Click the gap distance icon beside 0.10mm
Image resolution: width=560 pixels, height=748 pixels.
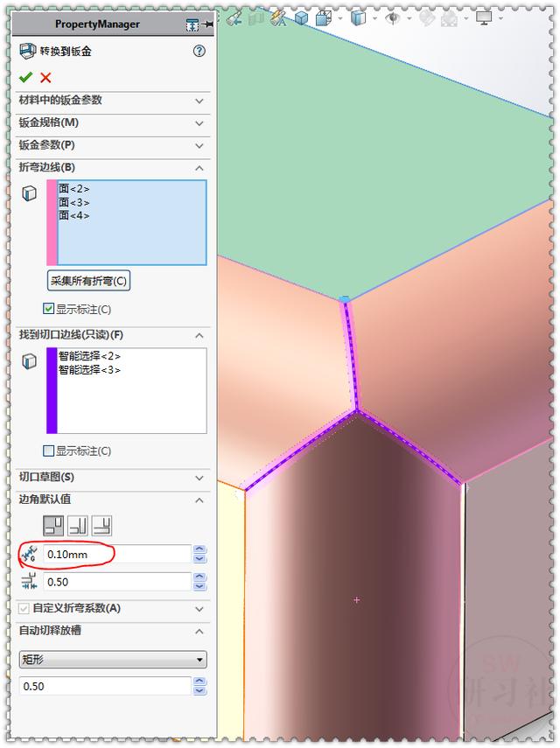29,554
